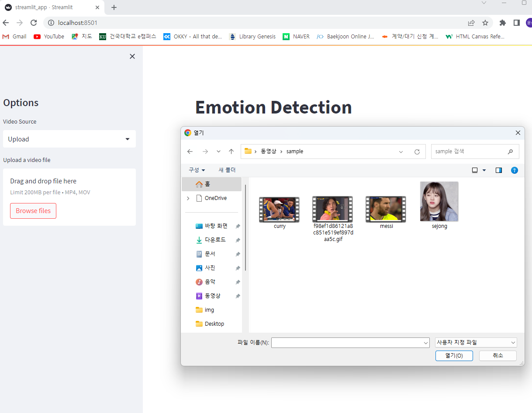Click the Browse files button

click(x=33, y=210)
